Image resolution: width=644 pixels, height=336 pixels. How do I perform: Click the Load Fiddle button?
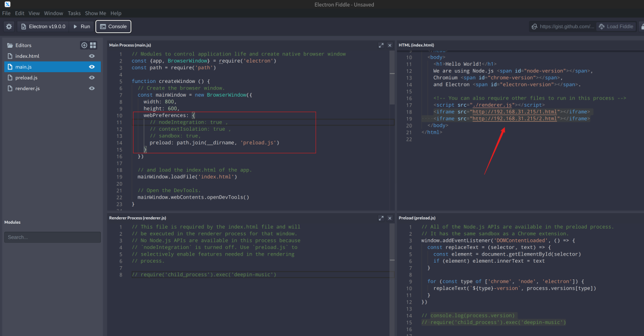pos(615,26)
